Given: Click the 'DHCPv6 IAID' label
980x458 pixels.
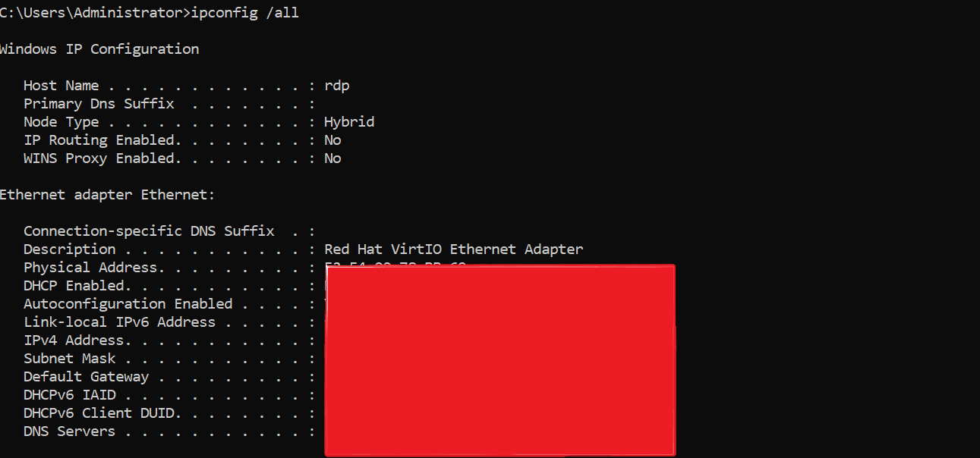Looking at the screenshot, I should (x=70, y=395).
